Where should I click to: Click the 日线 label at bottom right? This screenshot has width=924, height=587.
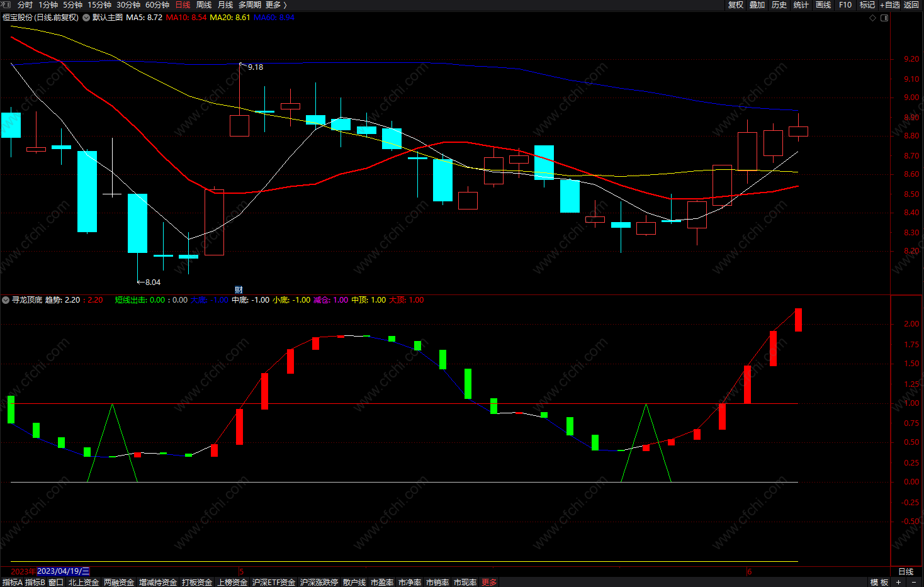tap(906, 572)
